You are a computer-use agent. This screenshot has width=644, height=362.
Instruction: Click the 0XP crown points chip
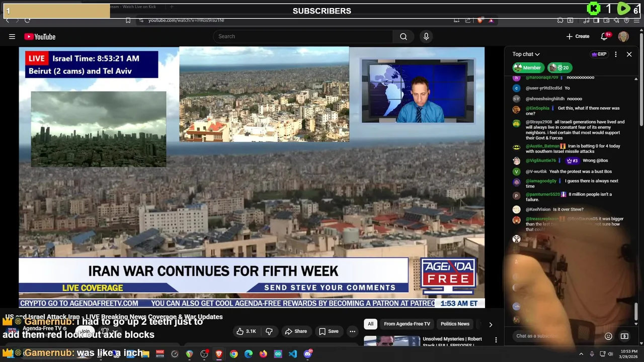599,54
